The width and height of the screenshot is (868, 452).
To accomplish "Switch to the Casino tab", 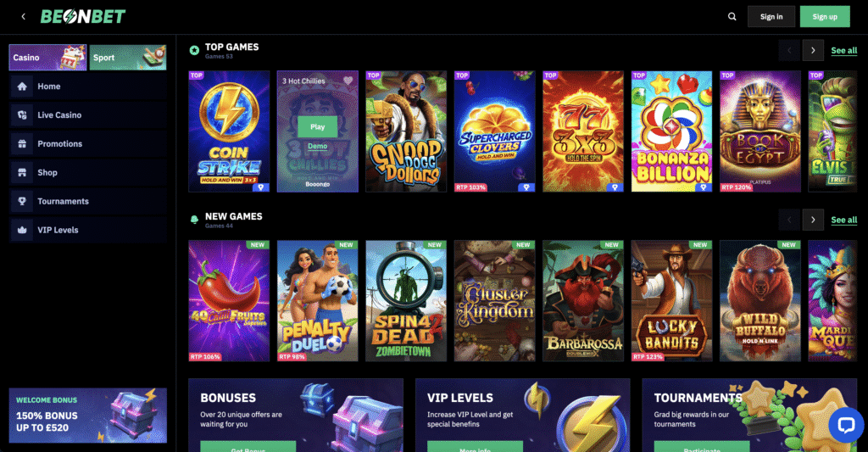I will point(47,58).
